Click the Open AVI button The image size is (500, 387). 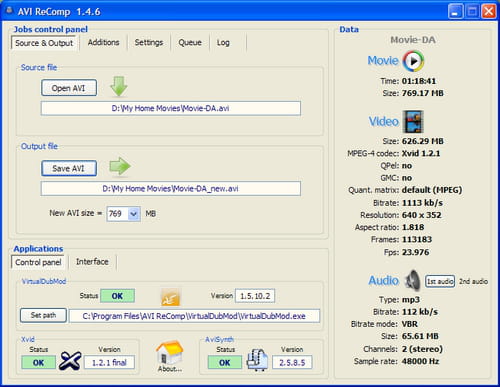(x=69, y=88)
